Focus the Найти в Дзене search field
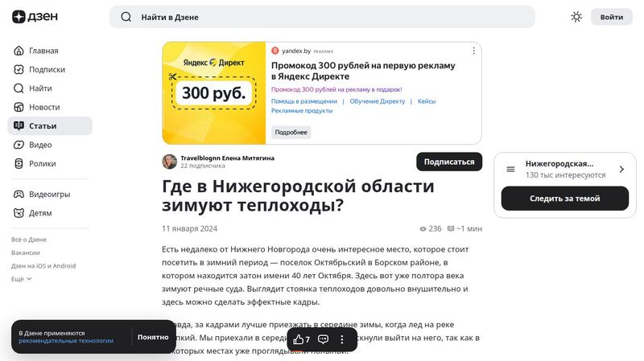Viewport: 644px width, 361px height. click(x=322, y=17)
